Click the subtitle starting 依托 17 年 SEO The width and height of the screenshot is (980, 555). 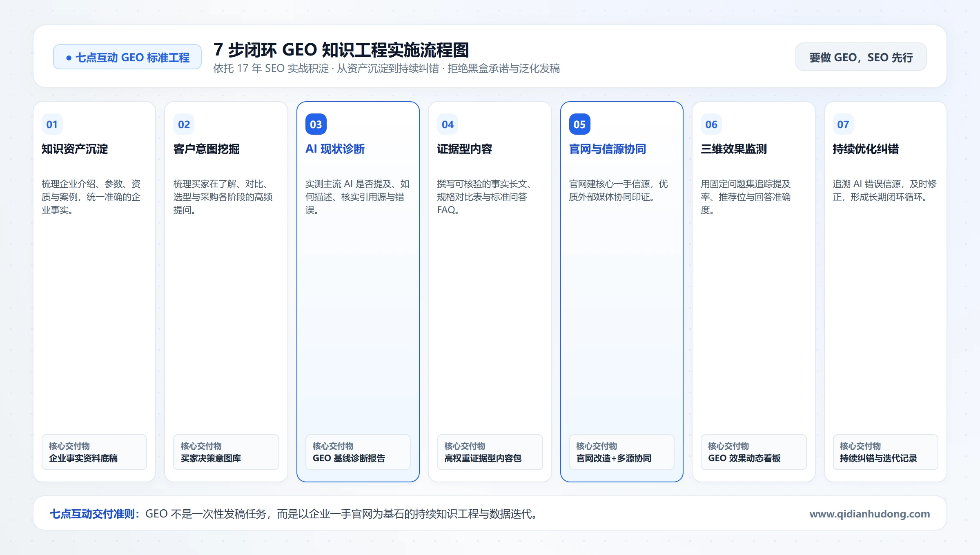point(386,68)
